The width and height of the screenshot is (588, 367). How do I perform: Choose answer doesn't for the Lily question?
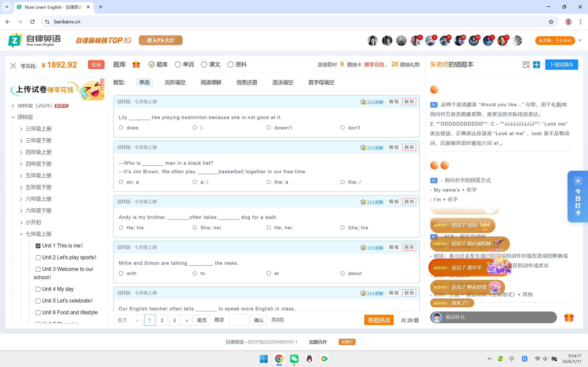coord(269,128)
